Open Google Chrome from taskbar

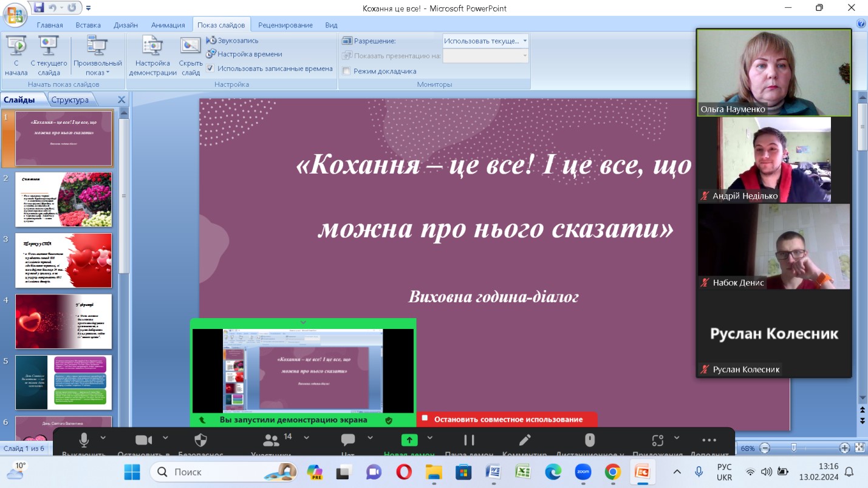pos(612,472)
